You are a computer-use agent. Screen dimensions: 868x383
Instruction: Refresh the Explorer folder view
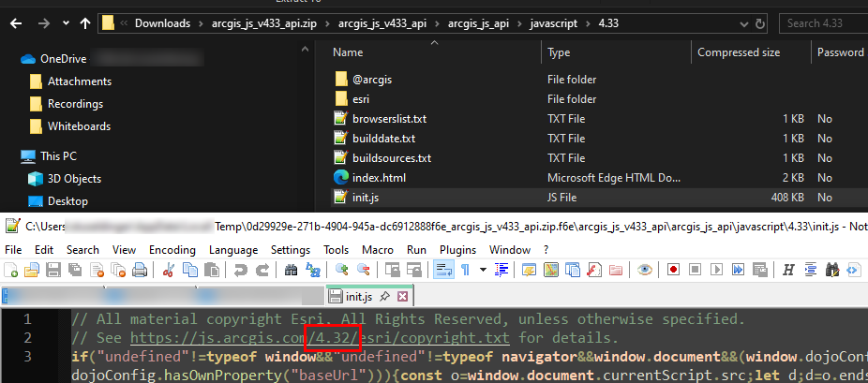[760, 23]
